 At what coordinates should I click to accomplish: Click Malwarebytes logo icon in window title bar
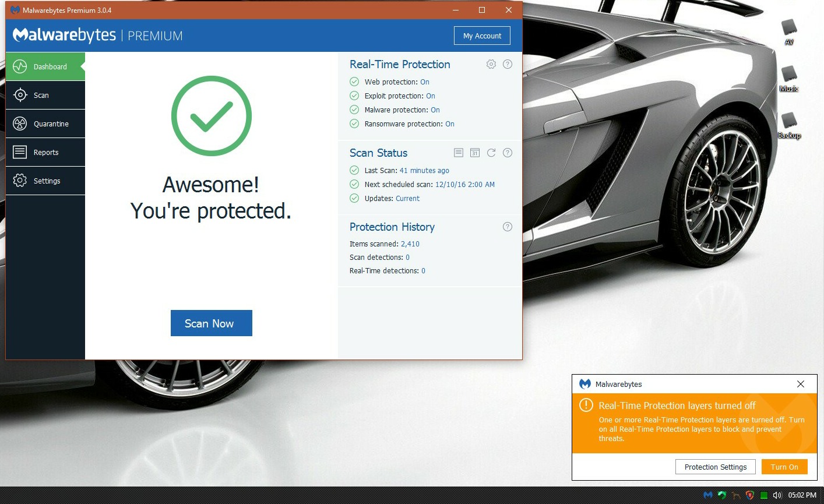point(15,10)
